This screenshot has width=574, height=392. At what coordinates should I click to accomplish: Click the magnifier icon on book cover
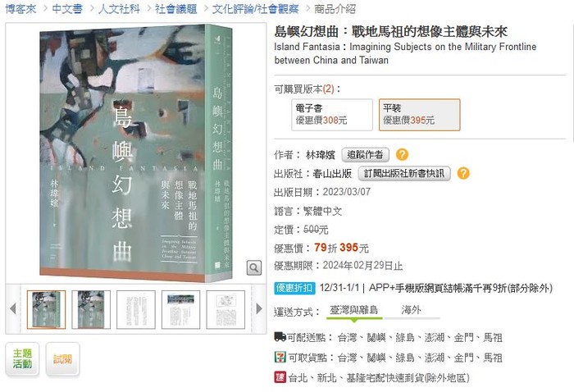(253, 267)
